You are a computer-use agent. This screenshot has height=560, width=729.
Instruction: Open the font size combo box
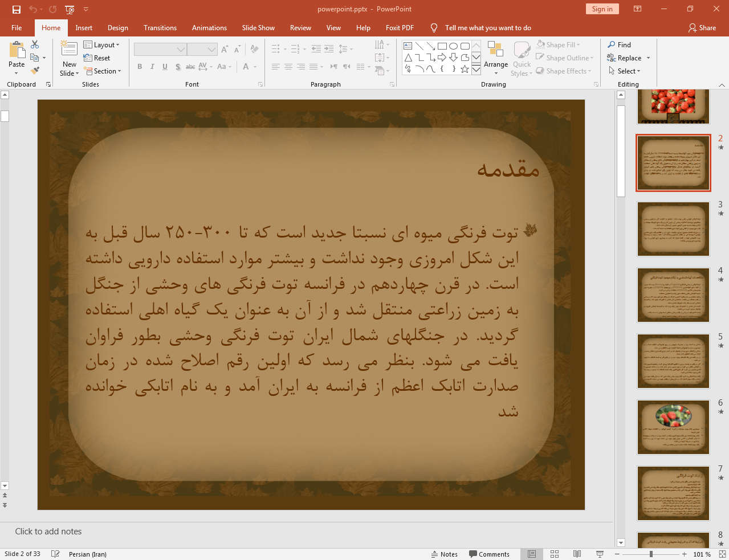pos(202,50)
